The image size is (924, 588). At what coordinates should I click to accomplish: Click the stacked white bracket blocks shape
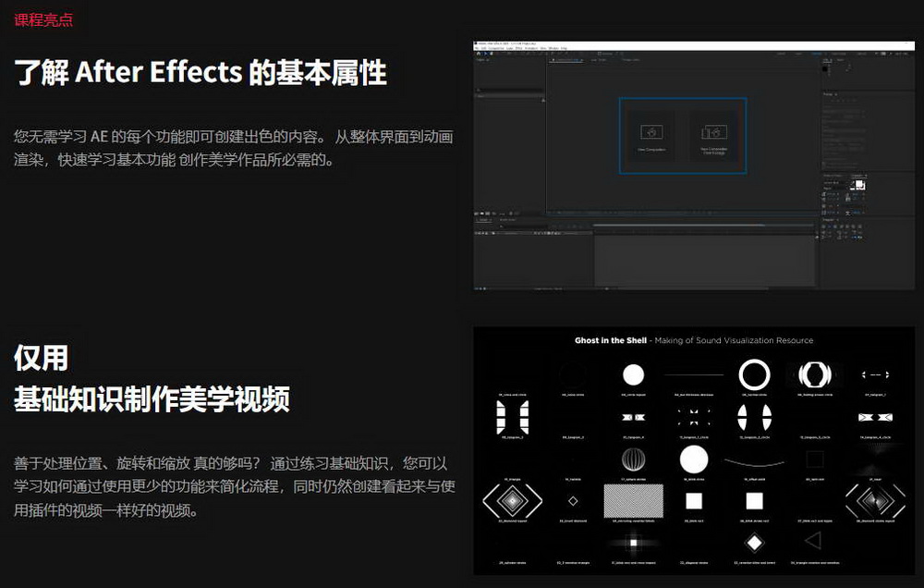click(513, 417)
